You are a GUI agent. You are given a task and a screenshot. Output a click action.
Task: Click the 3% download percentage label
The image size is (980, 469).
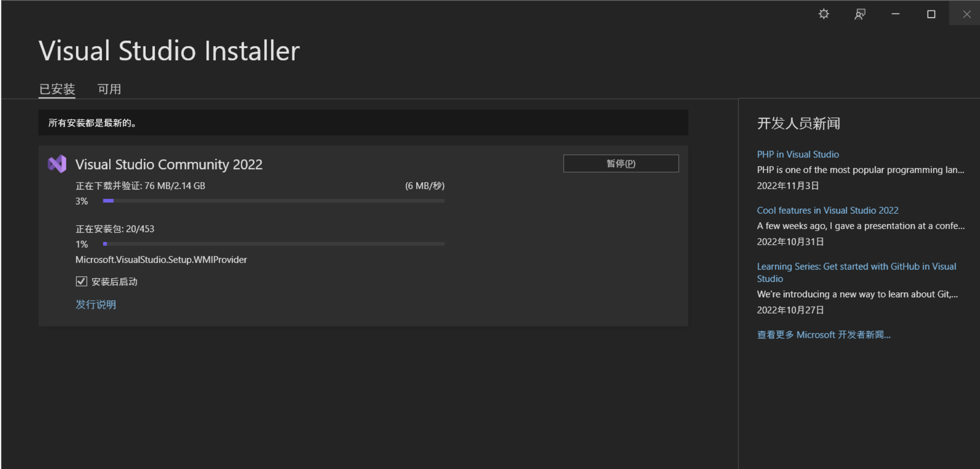82,201
